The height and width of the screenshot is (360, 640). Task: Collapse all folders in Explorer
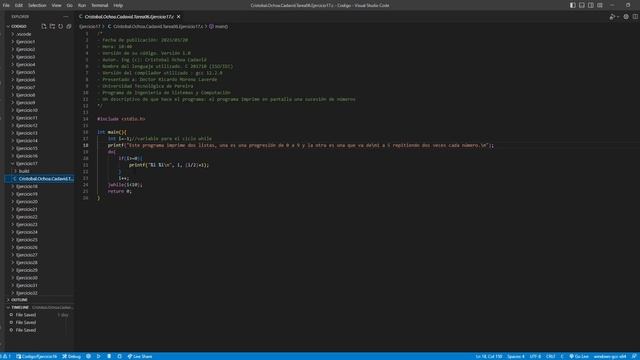(x=69, y=26)
